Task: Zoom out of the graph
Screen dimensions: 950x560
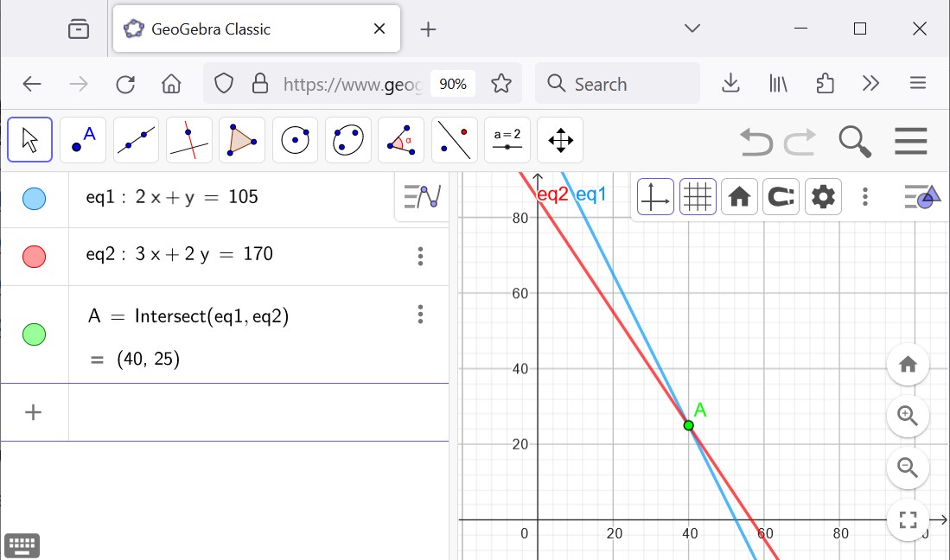Action: click(x=908, y=468)
